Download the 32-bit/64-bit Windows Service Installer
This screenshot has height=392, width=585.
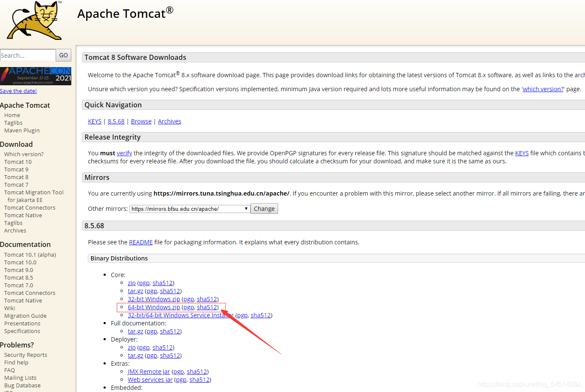[x=181, y=315]
